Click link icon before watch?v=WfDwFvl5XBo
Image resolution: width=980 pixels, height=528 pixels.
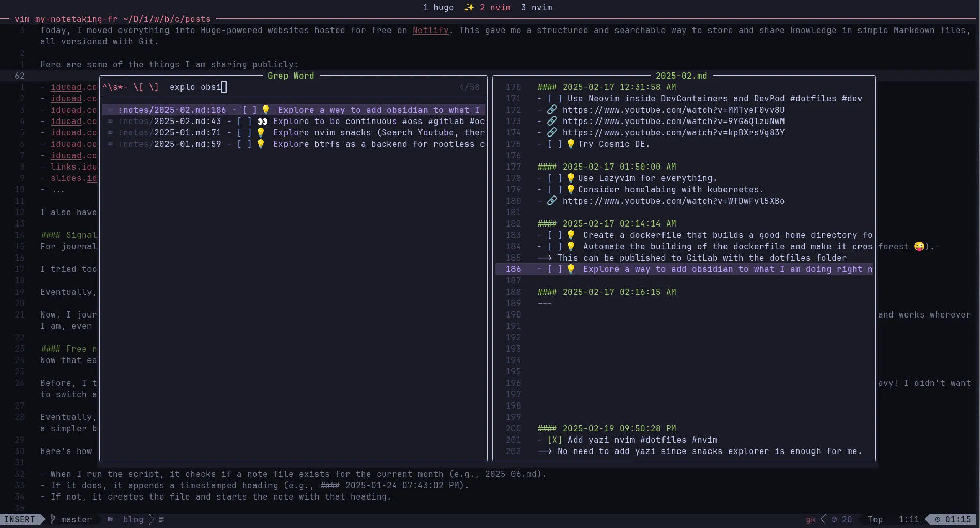(x=552, y=201)
